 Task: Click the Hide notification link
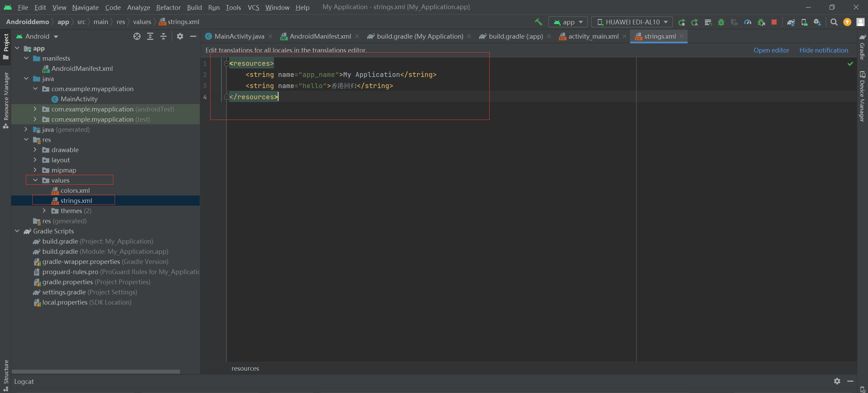[824, 50]
